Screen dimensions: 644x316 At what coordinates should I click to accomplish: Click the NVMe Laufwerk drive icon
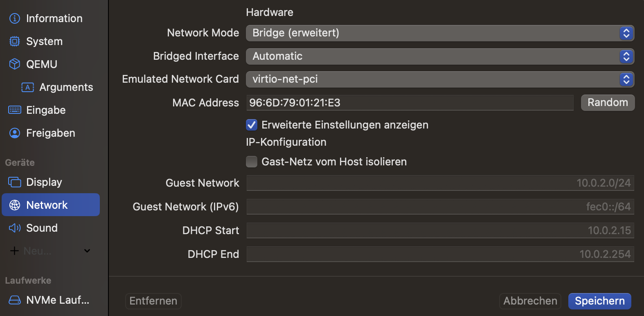(15, 300)
